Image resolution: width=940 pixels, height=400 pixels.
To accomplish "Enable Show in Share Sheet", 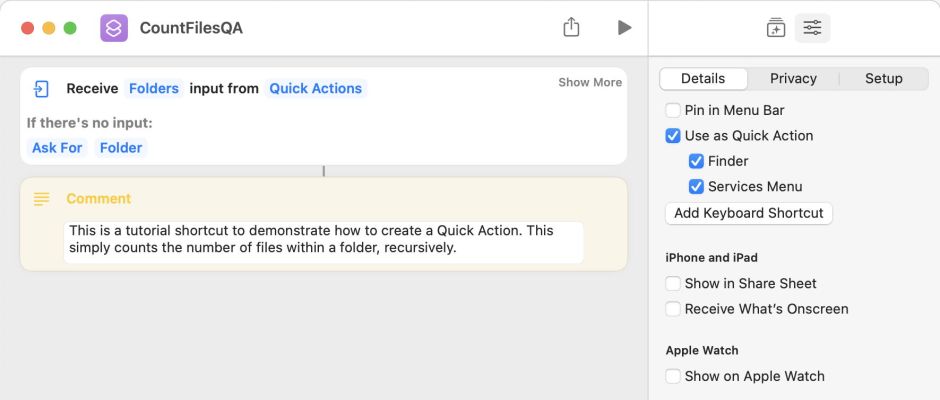I will [x=673, y=284].
